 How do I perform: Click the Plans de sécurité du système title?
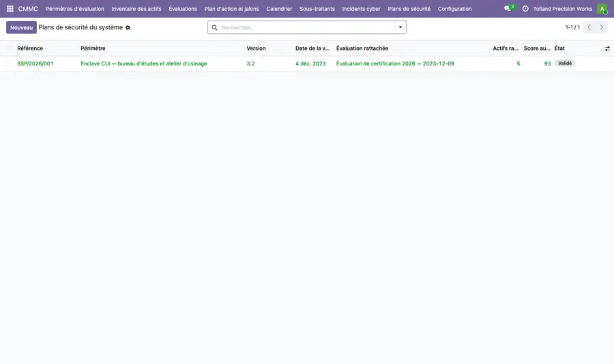coord(81,27)
